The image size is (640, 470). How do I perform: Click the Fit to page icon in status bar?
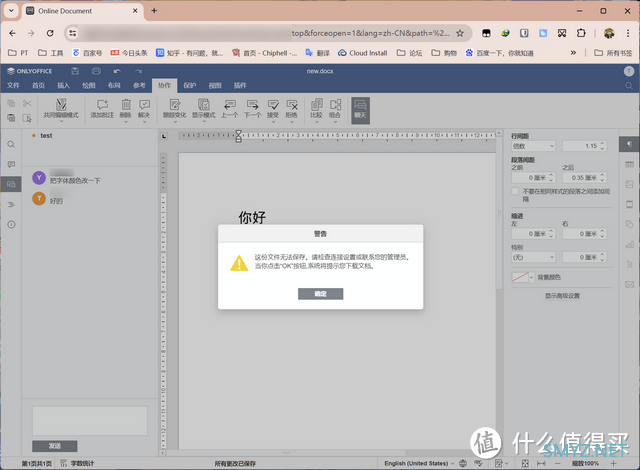(x=525, y=463)
